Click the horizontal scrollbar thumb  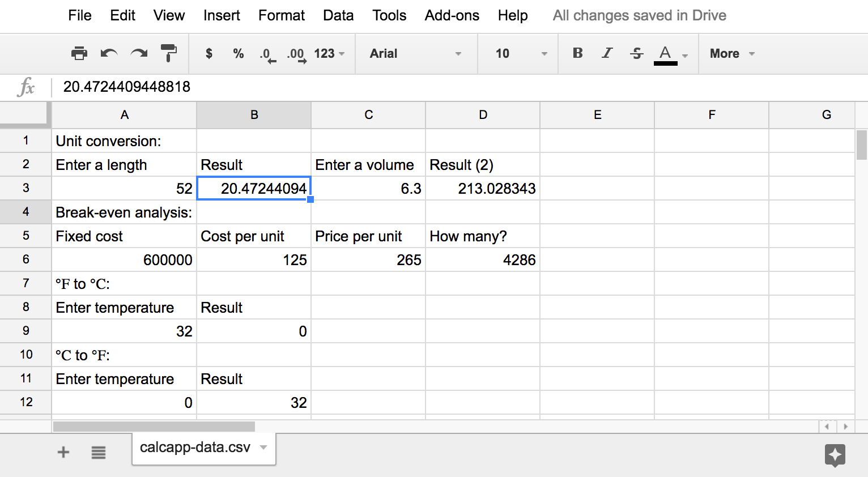[154, 427]
